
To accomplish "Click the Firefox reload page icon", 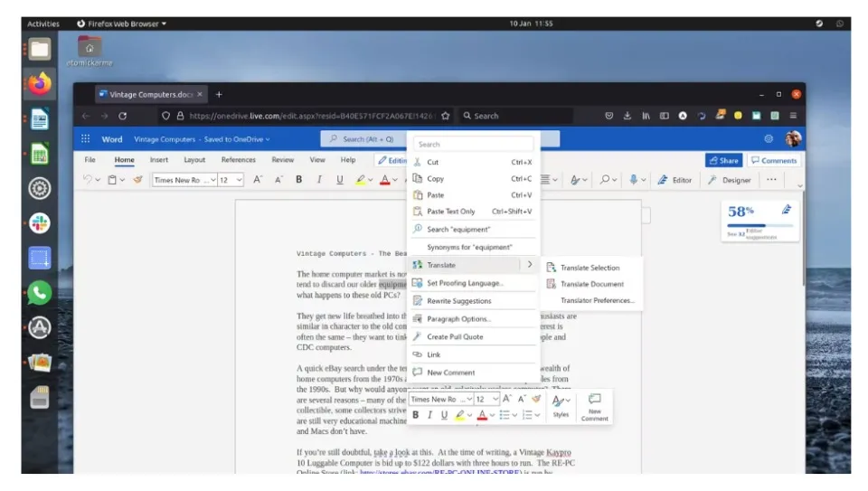I will point(123,116).
